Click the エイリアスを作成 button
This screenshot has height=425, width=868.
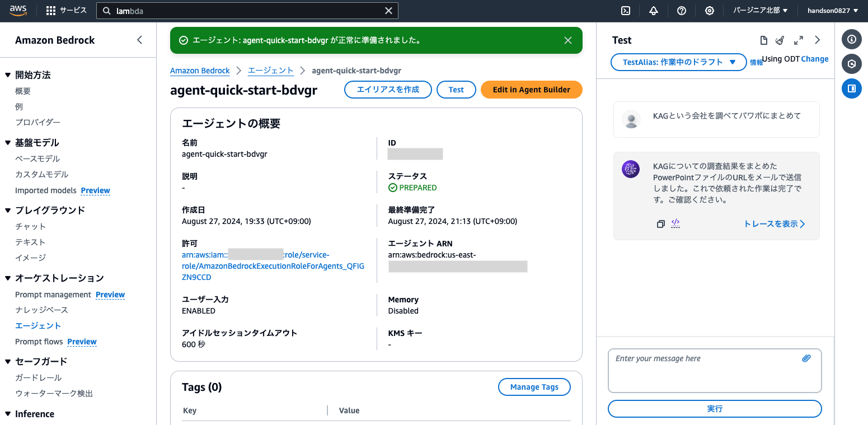[388, 90]
